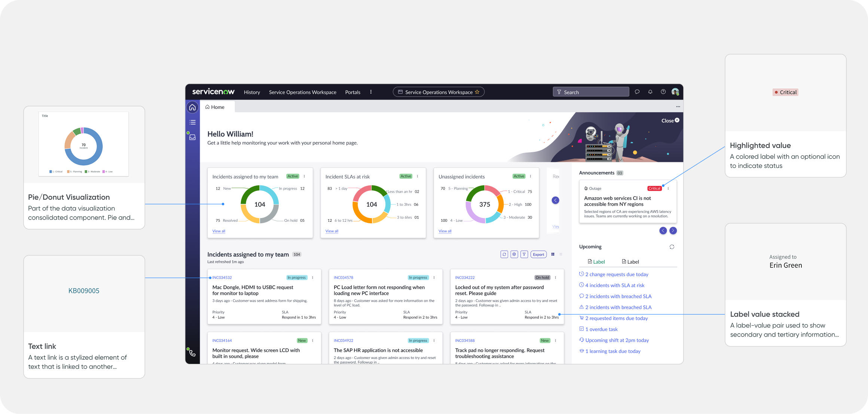Click the carousel previous arrow beside cards
This screenshot has width=868, height=414.
(556, 200)
